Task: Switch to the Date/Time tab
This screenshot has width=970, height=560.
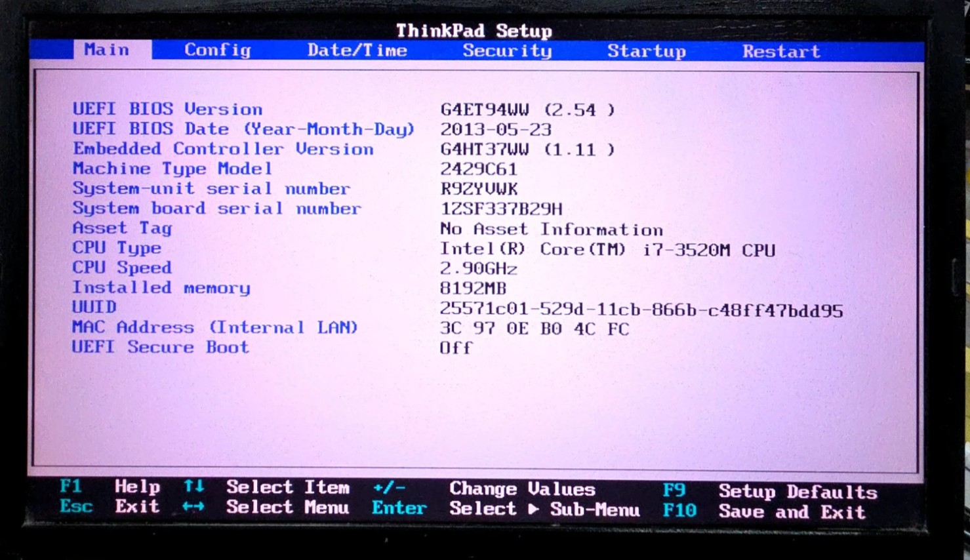Action: pos(357,50)
